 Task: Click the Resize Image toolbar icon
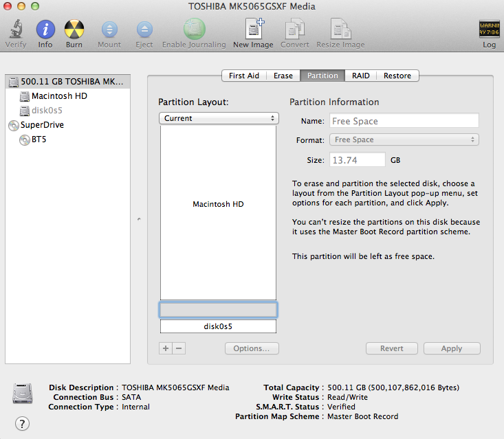(341, 29)
